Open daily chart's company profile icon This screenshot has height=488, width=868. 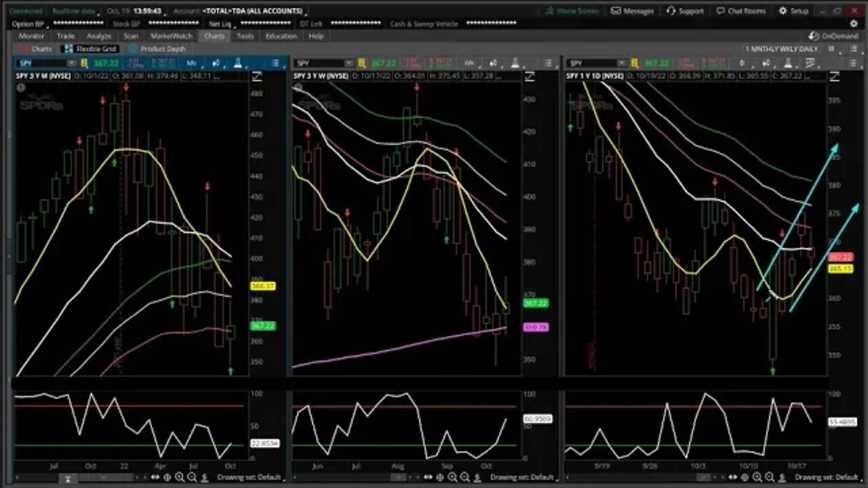click(x=634, y=63)
